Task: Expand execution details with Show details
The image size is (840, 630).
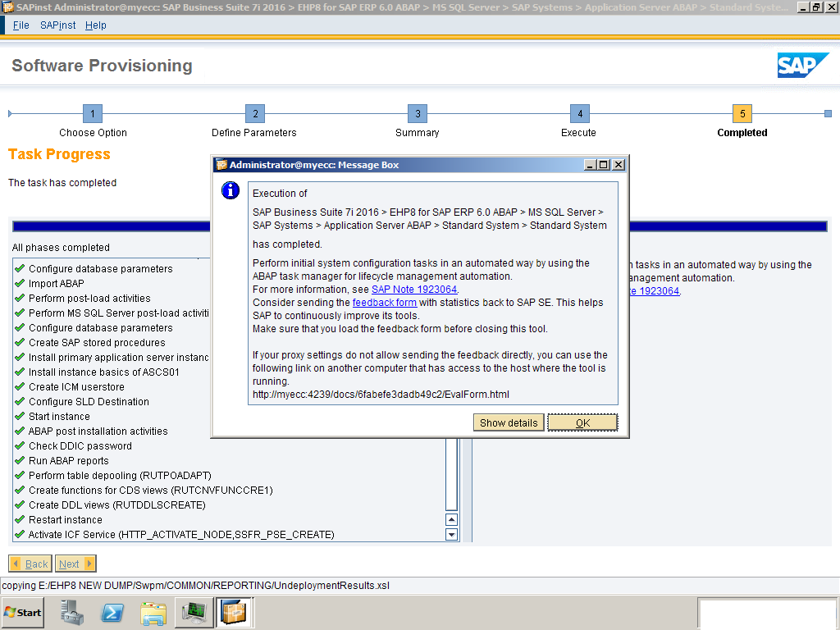Action: (x=508, y=422)
